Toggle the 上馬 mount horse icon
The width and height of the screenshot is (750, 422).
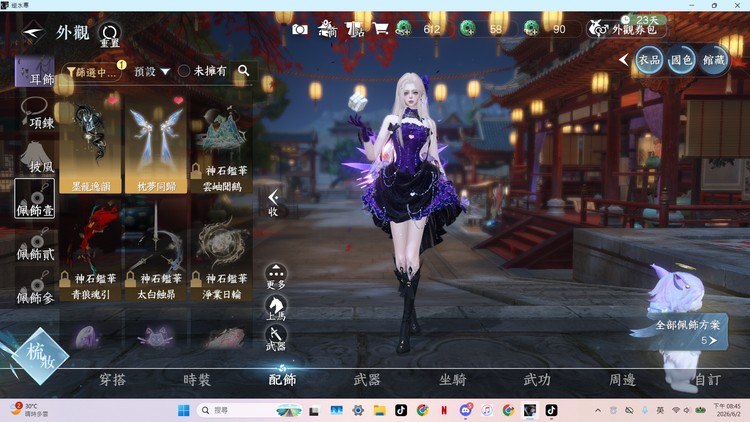(276, 307)
